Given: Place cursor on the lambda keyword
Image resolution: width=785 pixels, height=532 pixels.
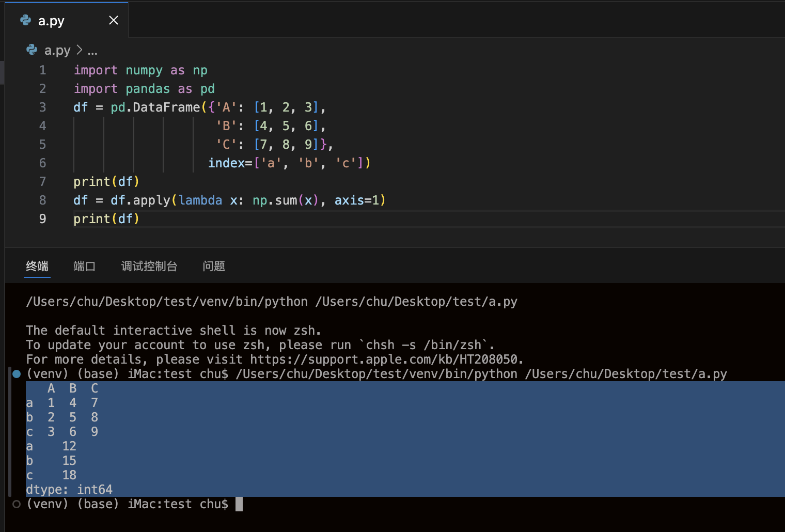Looking at the screenshot, I should click(x=200, y=200).
